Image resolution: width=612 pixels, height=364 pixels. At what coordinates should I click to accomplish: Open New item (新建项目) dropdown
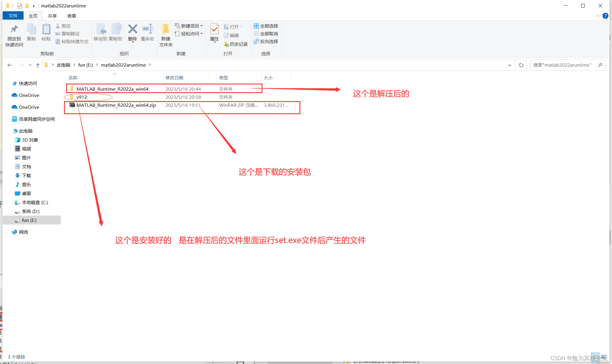(189, 26)
